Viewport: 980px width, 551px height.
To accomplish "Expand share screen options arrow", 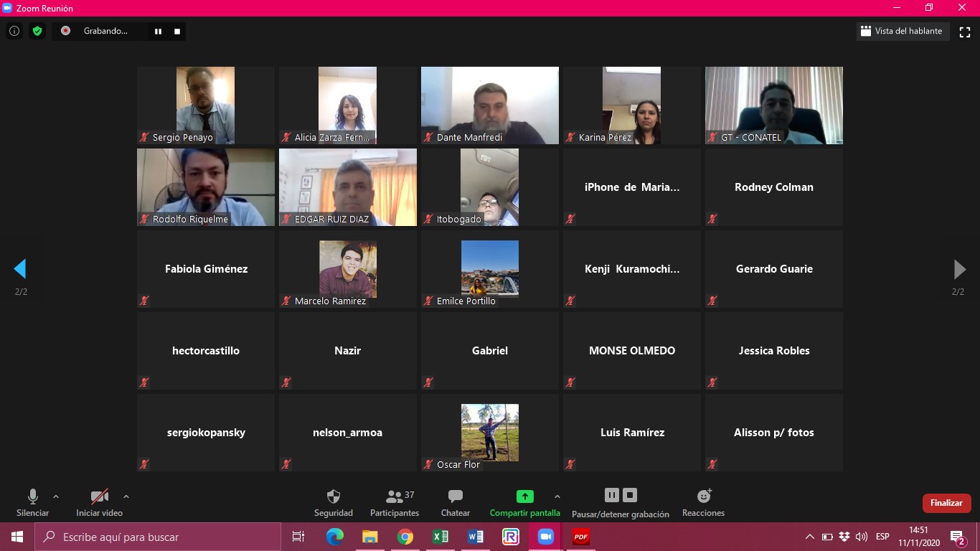I will pos(557,496).
